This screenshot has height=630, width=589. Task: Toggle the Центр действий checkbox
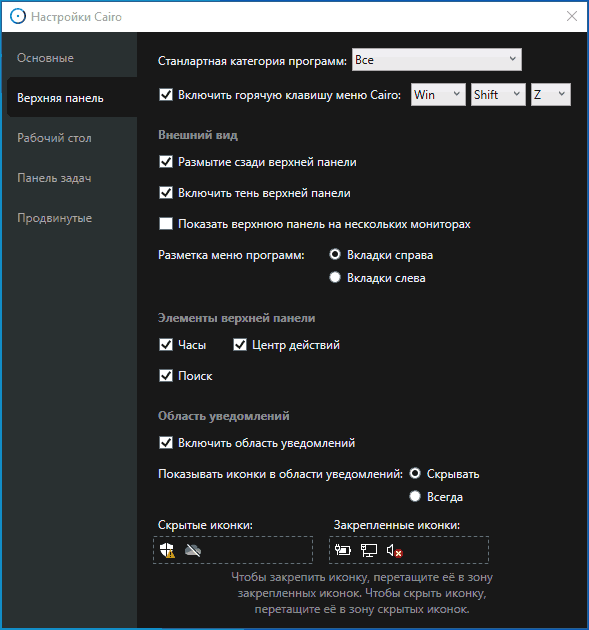click(x=240, y=345)
